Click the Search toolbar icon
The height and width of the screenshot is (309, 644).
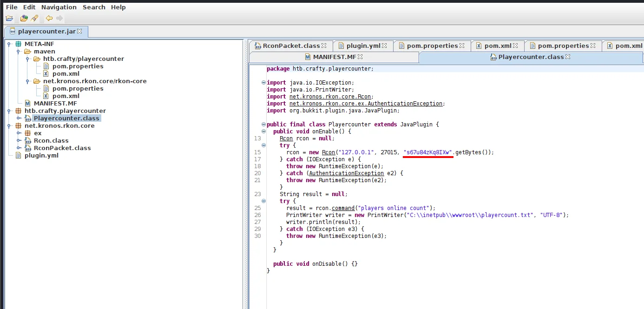pyautogui.click(x=34, y=18)
